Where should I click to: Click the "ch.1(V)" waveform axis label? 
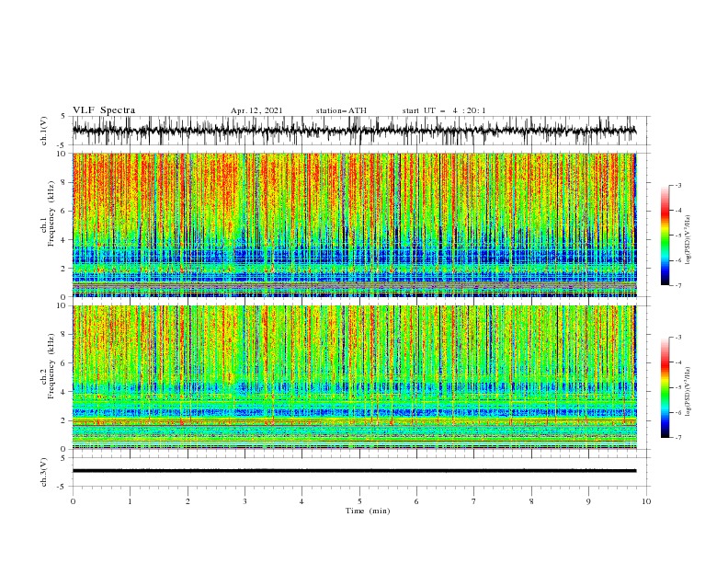coord(44,131)
